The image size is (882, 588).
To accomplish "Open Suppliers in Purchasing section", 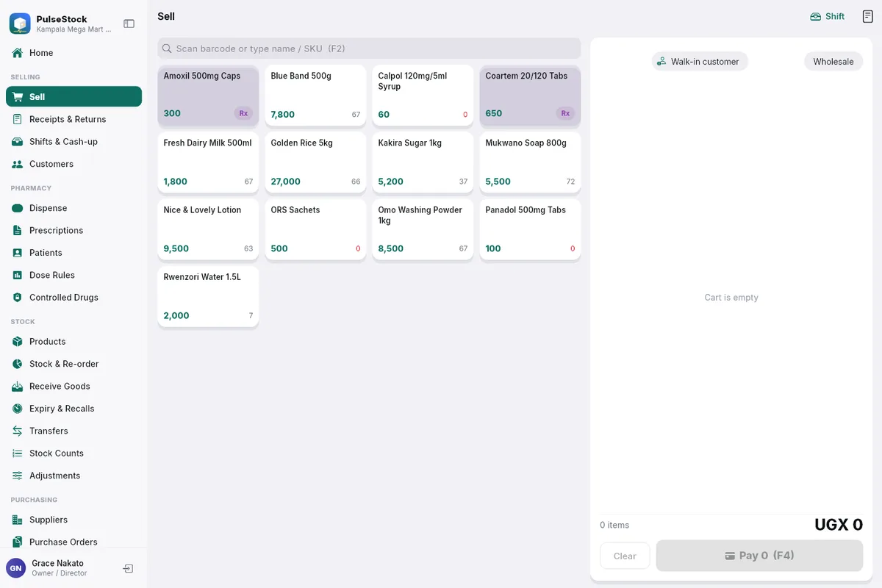I will 73,520.
